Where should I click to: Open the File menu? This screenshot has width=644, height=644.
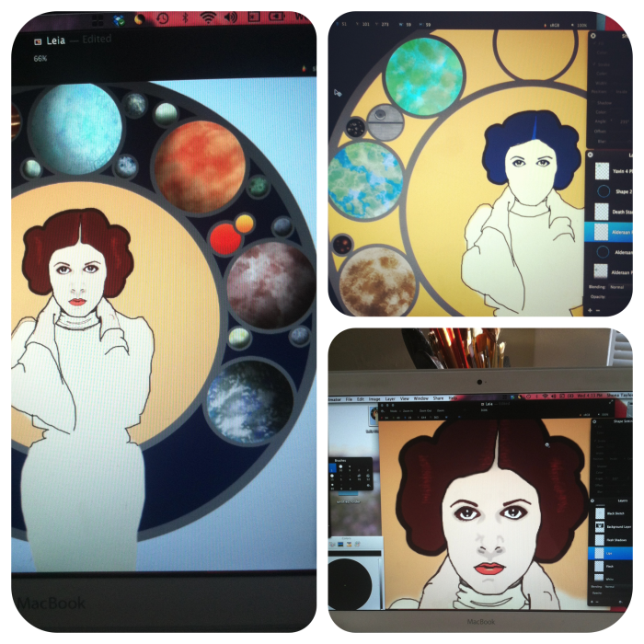click(349, 398)
